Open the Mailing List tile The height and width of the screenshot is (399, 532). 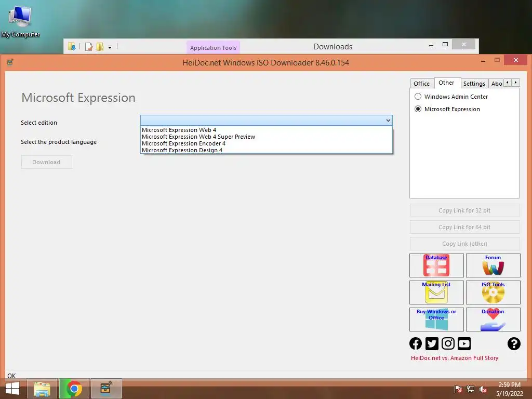[x=436, y=292]
